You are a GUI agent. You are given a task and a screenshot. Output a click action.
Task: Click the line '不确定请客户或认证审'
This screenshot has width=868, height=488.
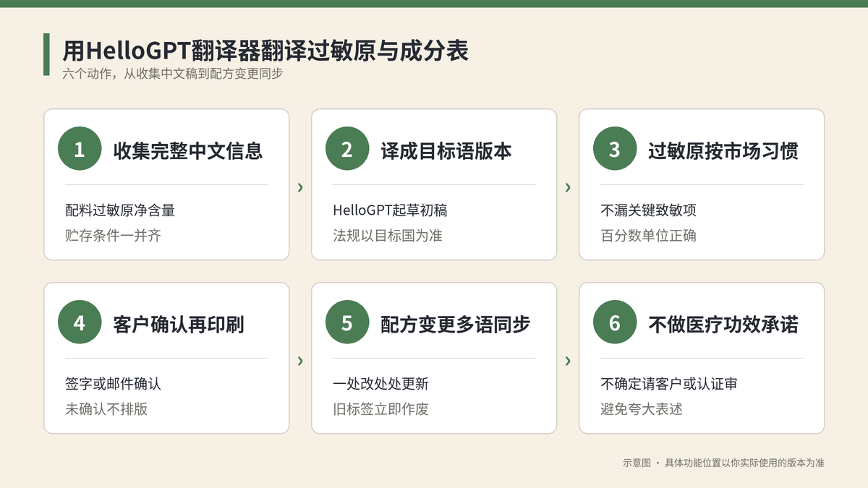pos(669,384)
